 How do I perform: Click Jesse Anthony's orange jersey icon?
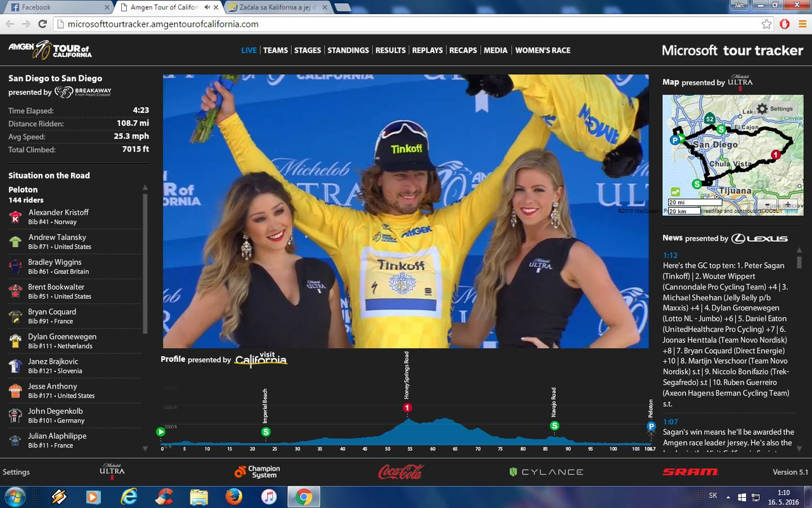click(x=15, y=391)
